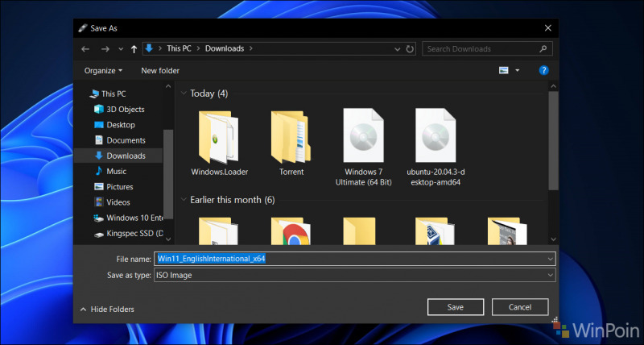The width and height of the screenshot is (644, 345).
Task: Collapse the Earlier this month (6) group
Action: point(184,200)
